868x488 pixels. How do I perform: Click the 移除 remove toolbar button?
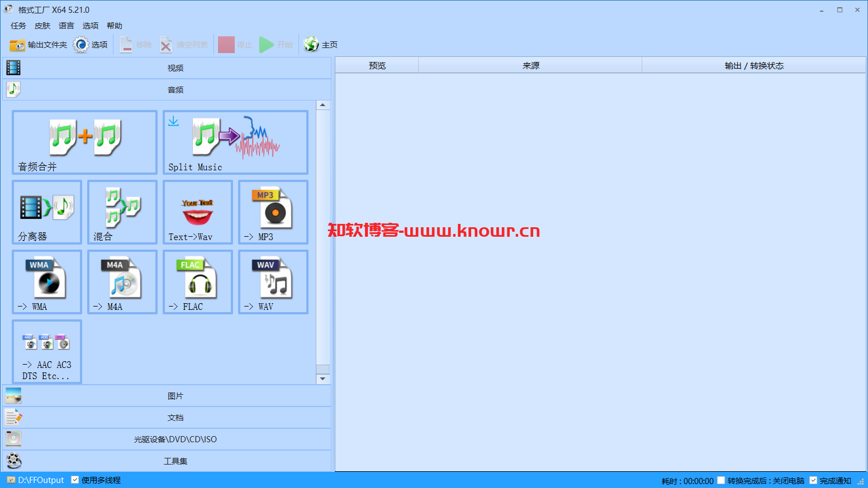click(x=136, y=45)
